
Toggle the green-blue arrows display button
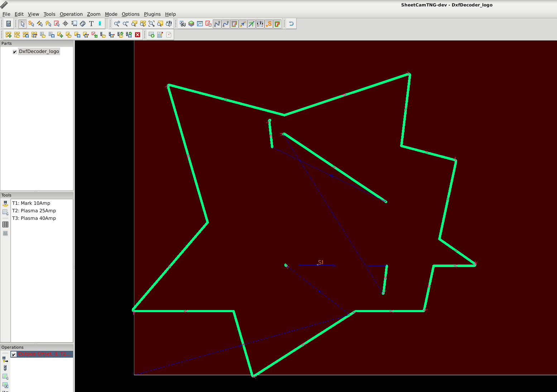[x=251, y=24]
